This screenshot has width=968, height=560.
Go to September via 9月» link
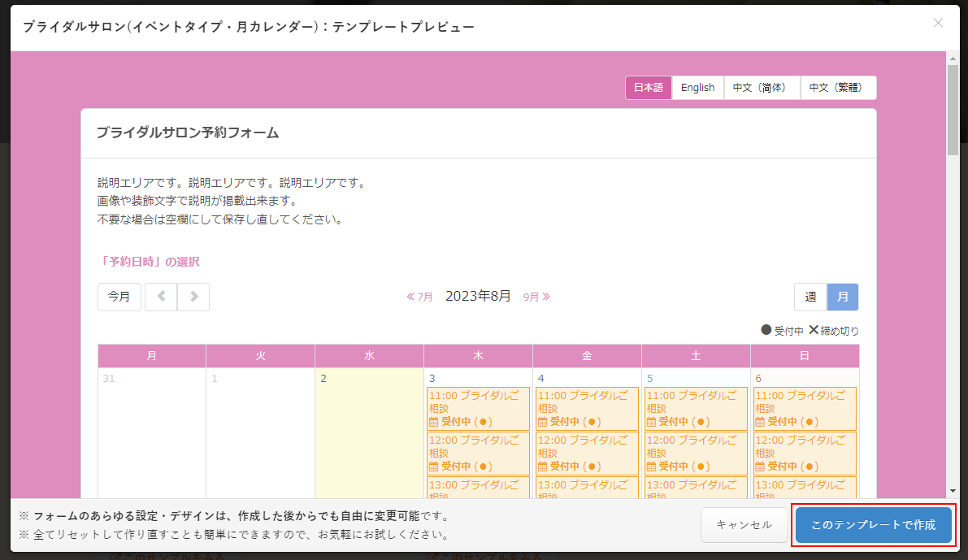(536, 297)
